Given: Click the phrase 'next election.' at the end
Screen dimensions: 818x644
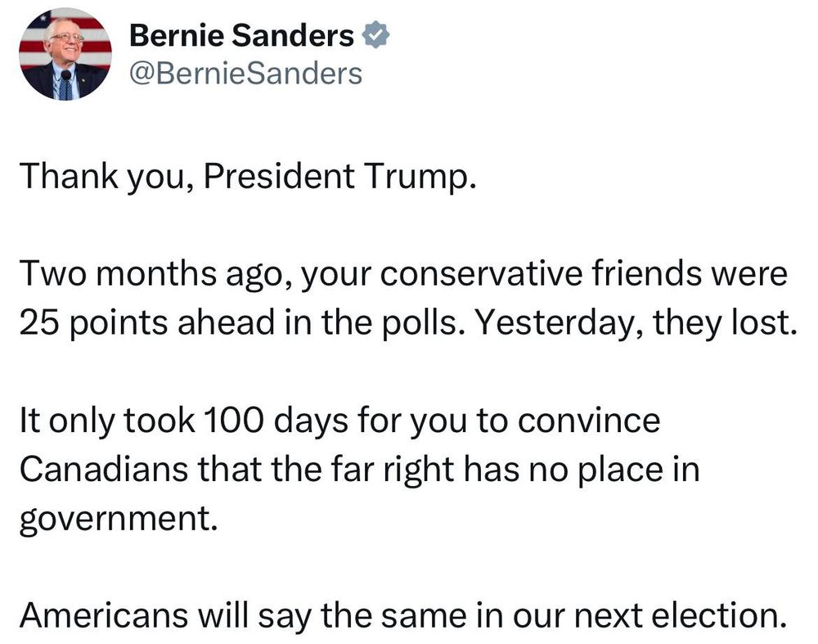Looking at the screenshot, I should 681,615.
